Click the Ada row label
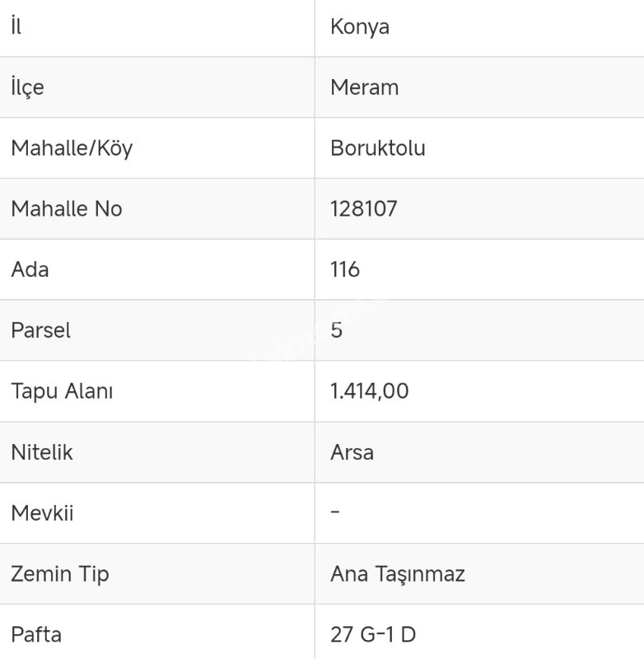 tap(30, 269)
